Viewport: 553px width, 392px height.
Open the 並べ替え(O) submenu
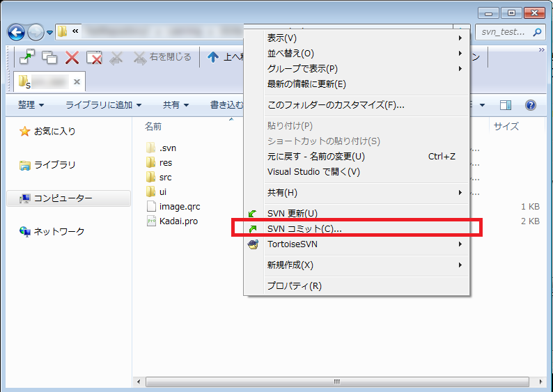coord(357,53)
